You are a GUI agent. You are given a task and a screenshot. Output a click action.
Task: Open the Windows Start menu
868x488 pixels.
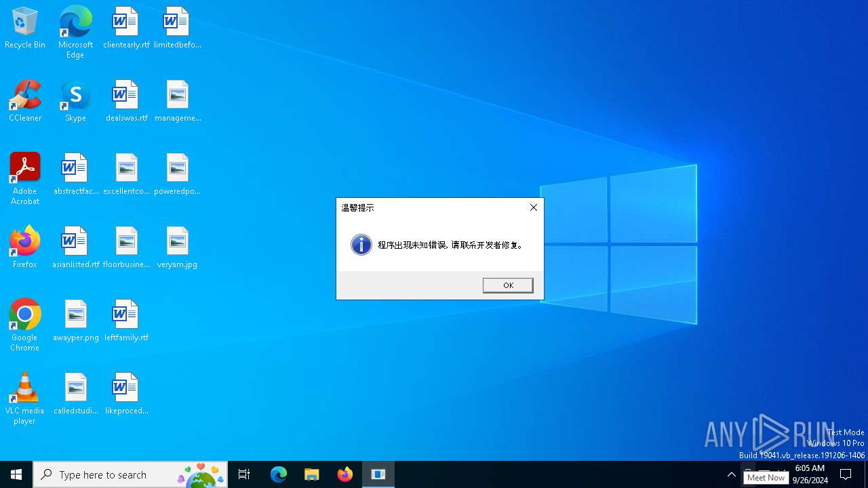(16, 474)
